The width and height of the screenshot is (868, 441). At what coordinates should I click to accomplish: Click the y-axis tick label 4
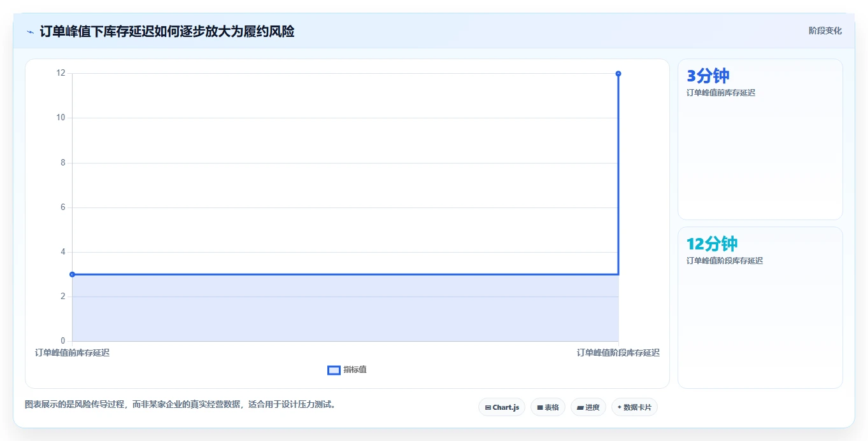[63, 252]
